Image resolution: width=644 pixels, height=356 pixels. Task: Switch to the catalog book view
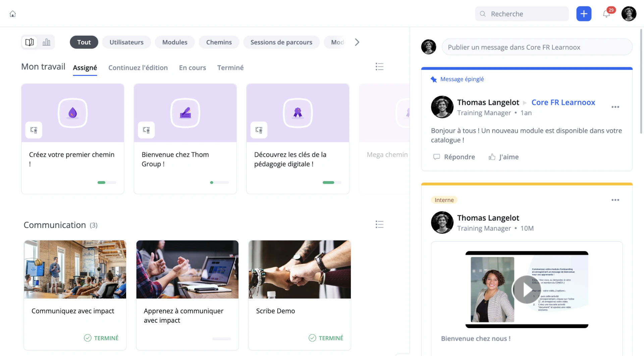[30, 42]
